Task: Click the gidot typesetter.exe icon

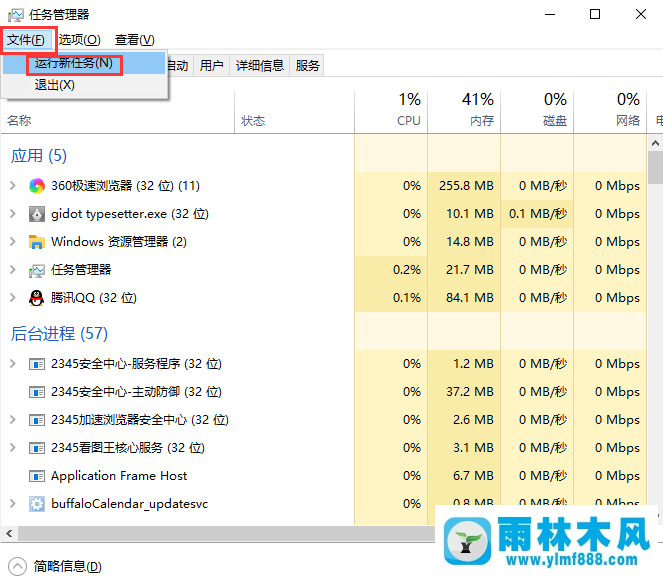Action: coord(37,214)
